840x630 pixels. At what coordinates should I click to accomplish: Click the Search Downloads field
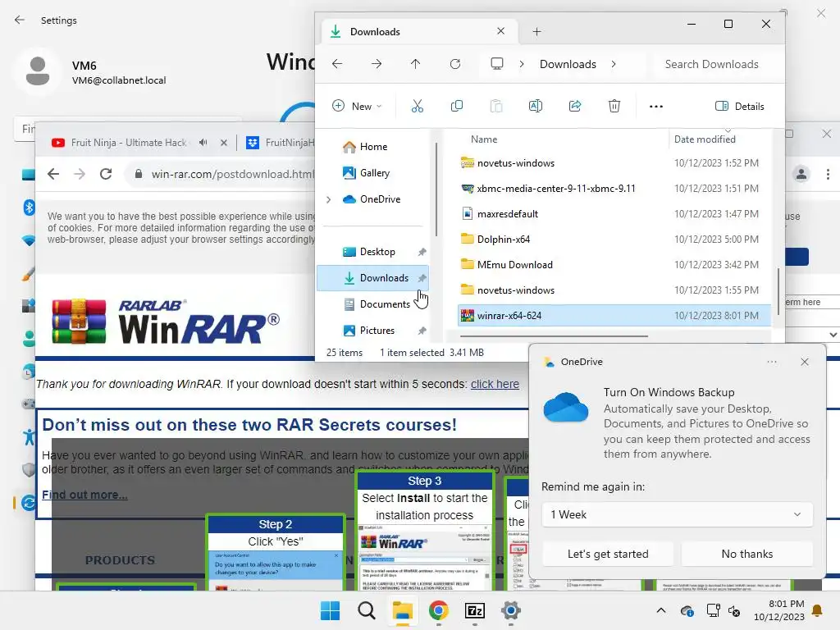click(717, 64)
